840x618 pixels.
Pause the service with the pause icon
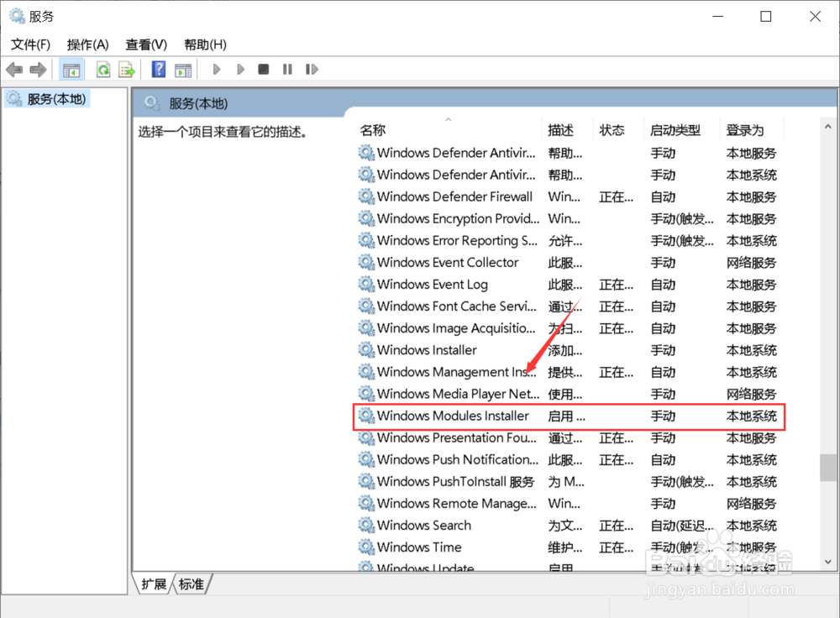click(286, 69)
